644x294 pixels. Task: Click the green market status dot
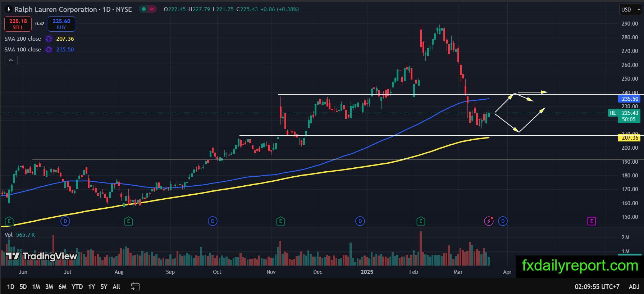144,9
